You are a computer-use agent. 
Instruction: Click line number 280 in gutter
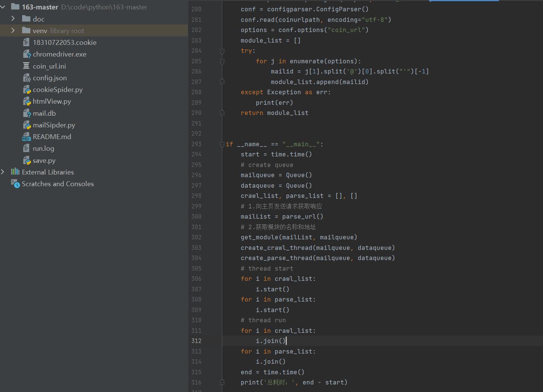196,9
